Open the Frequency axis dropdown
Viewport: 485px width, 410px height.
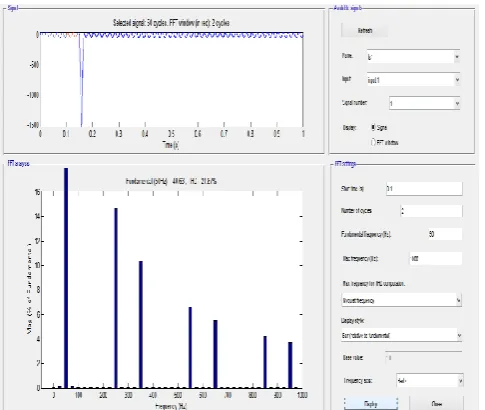429,380
